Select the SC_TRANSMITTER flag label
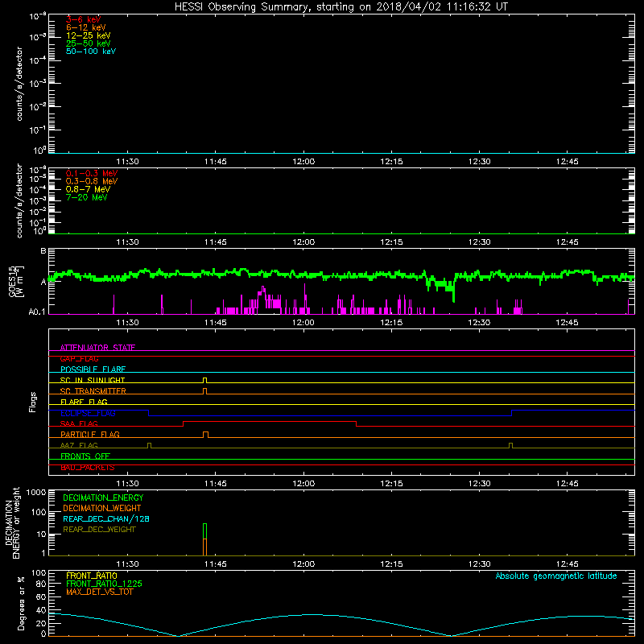Screen dimensions: 644x644 pyautogui.click(x=93, y=390)
